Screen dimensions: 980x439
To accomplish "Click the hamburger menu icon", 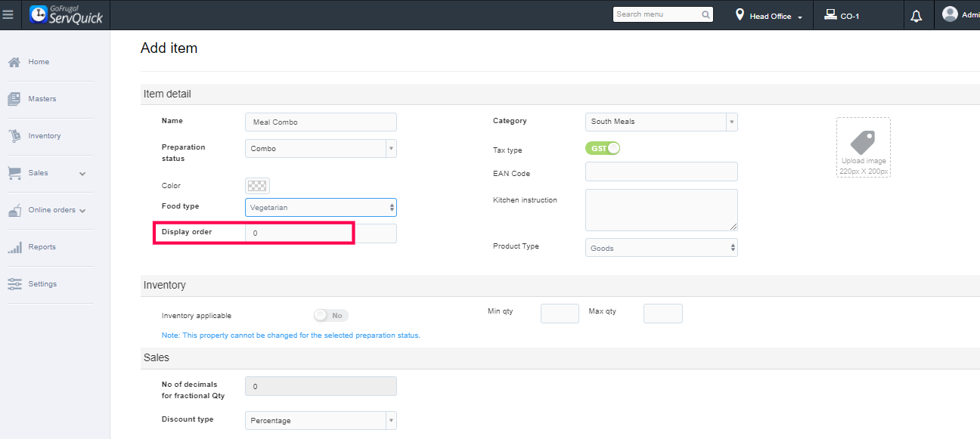I will [x=8, y=14].
